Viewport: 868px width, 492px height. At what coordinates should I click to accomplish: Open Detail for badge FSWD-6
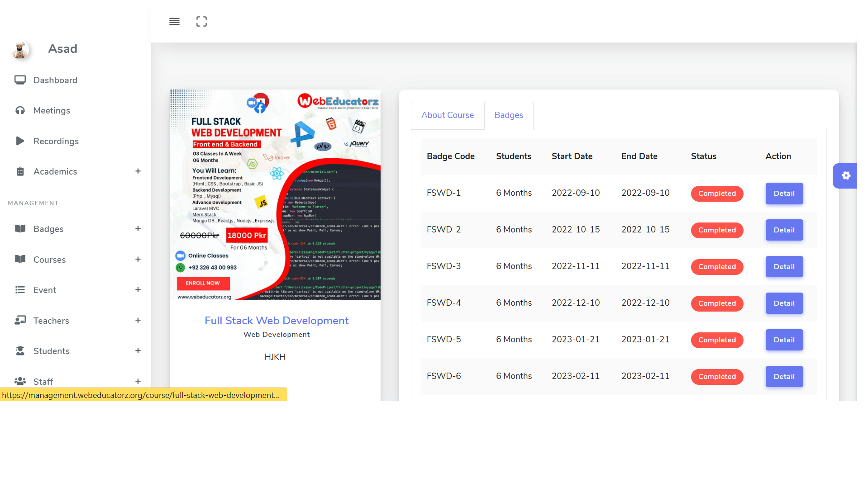784,377
